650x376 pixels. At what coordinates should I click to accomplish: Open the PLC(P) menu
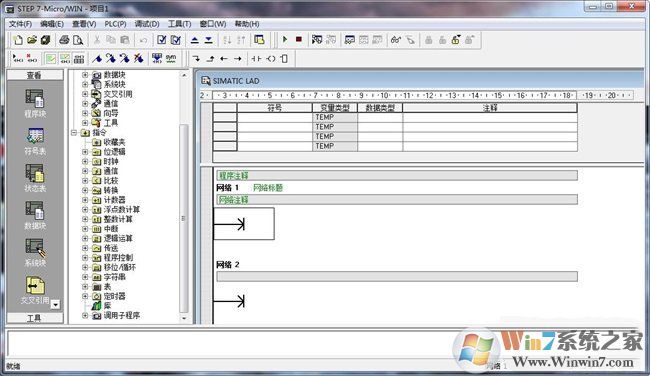pos(115,24)
